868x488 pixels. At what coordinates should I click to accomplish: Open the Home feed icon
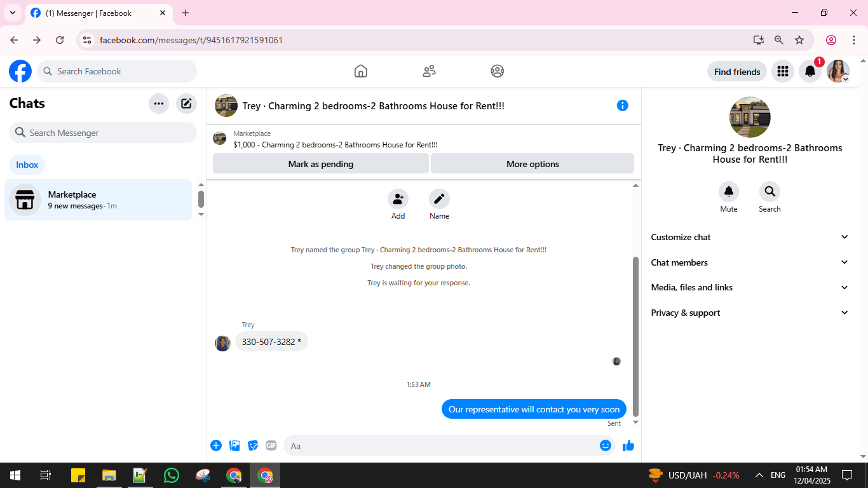point(361,71)
